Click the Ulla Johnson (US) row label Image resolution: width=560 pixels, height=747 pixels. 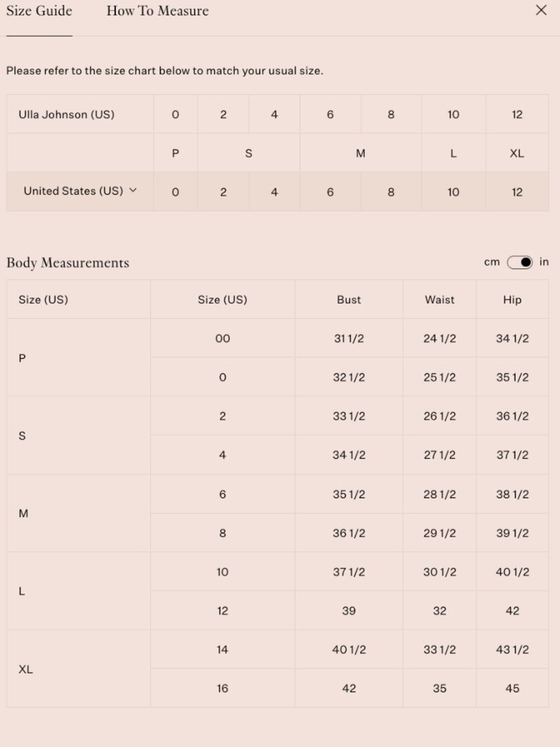coord(66,114)
